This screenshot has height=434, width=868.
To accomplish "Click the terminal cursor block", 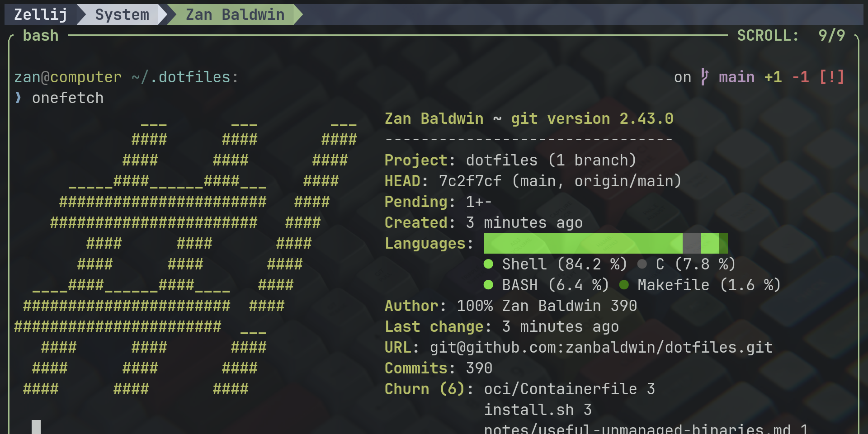I will coord(36,427).
